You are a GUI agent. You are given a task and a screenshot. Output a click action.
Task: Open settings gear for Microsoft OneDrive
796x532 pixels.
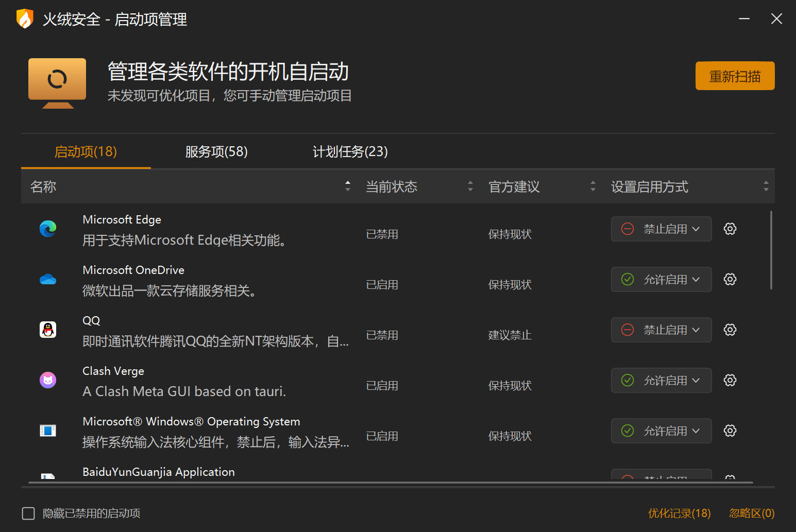(x=730, y=279)
